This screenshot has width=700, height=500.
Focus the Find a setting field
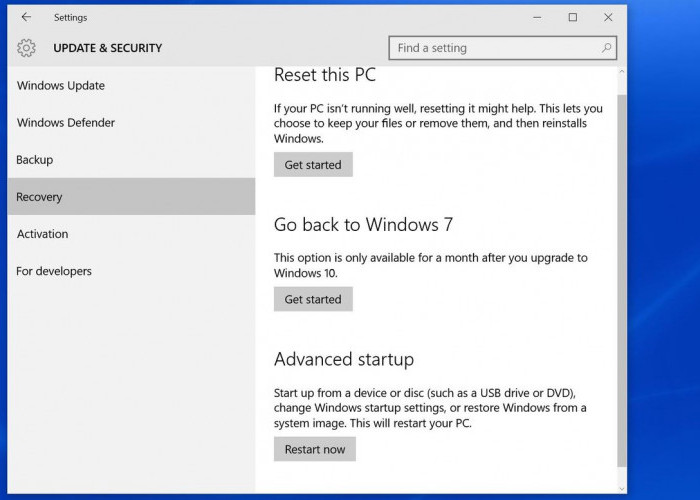point(495,48)
